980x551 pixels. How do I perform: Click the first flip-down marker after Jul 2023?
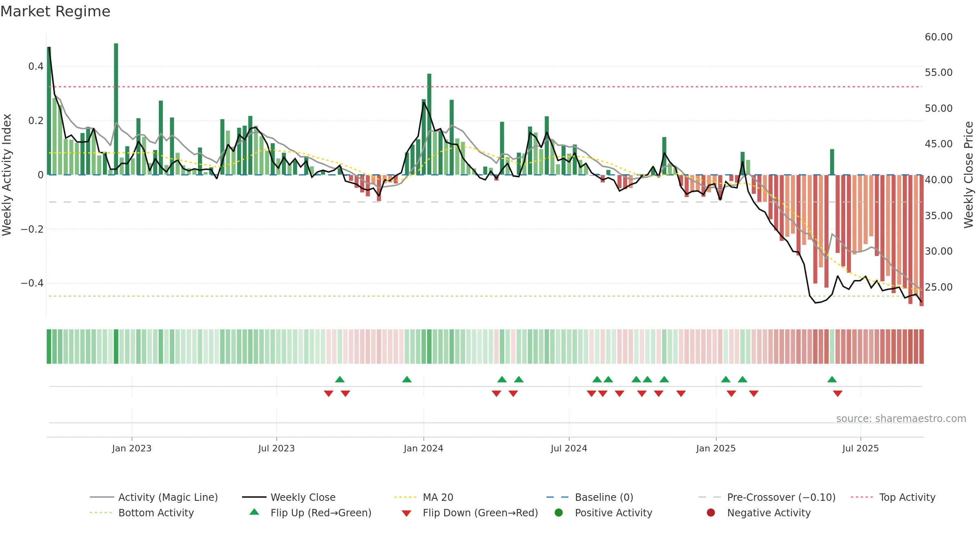pyautogui.click(x=329, y=393)
